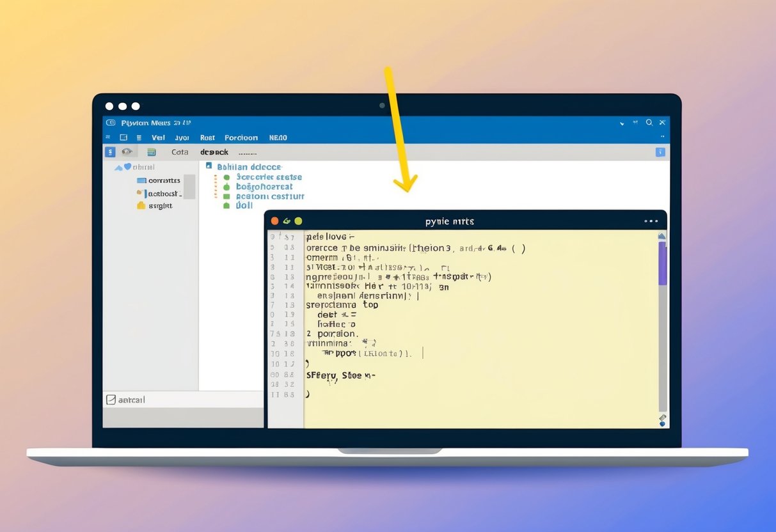
Task: Click the eye preview icon in the toolbar
Action: [x=127, y=150]
